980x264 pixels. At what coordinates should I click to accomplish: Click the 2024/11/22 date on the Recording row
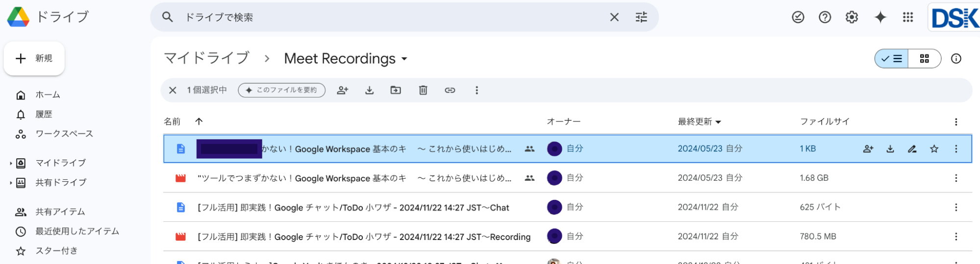point(699,237)
